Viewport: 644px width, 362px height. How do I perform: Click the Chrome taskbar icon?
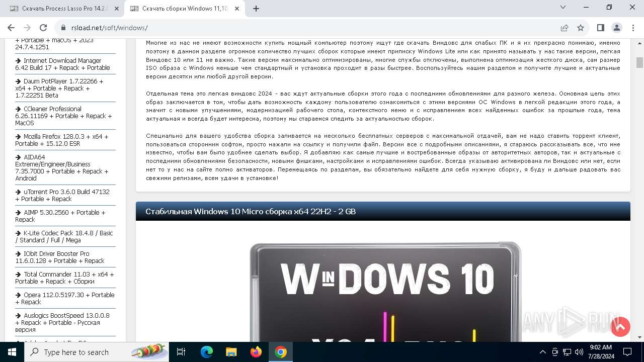pos(281,352)
